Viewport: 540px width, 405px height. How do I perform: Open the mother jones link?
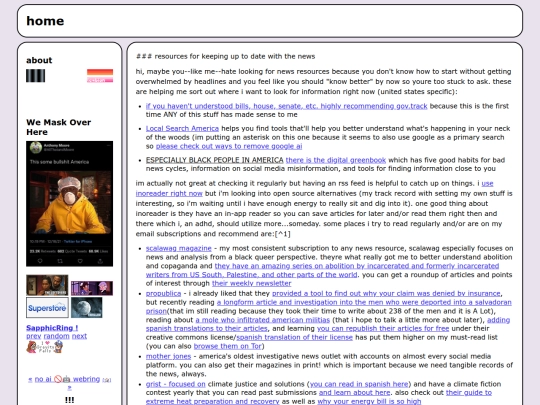pos(168,356)
